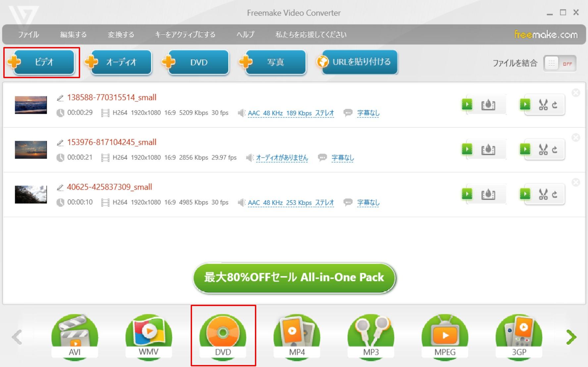Open オーディオがありません audio dropdown

(x=282, y=158)
